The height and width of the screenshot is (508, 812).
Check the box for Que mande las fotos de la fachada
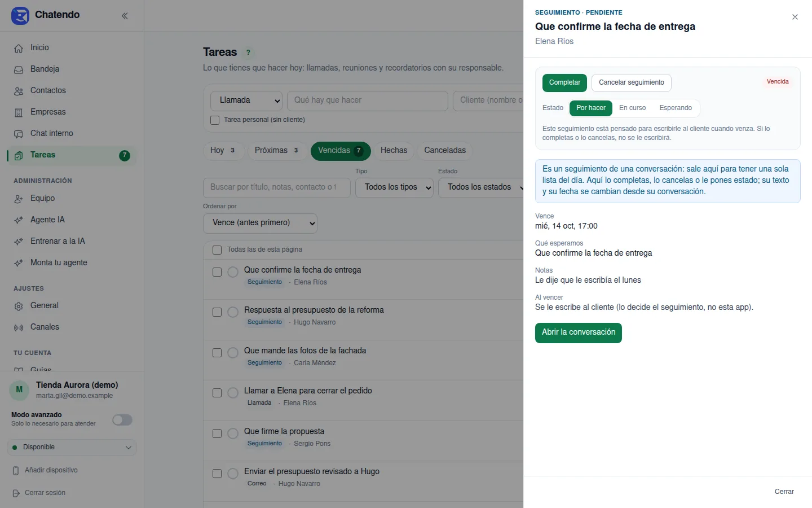[x=217, y=353]
